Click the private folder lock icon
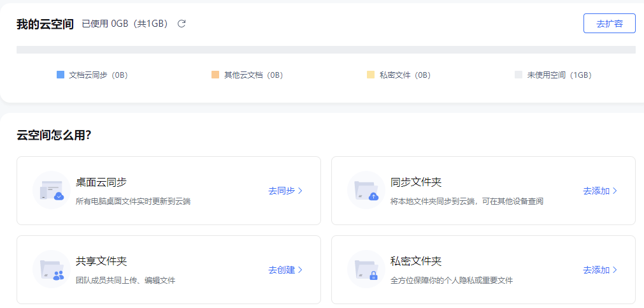 click(366, 269)
